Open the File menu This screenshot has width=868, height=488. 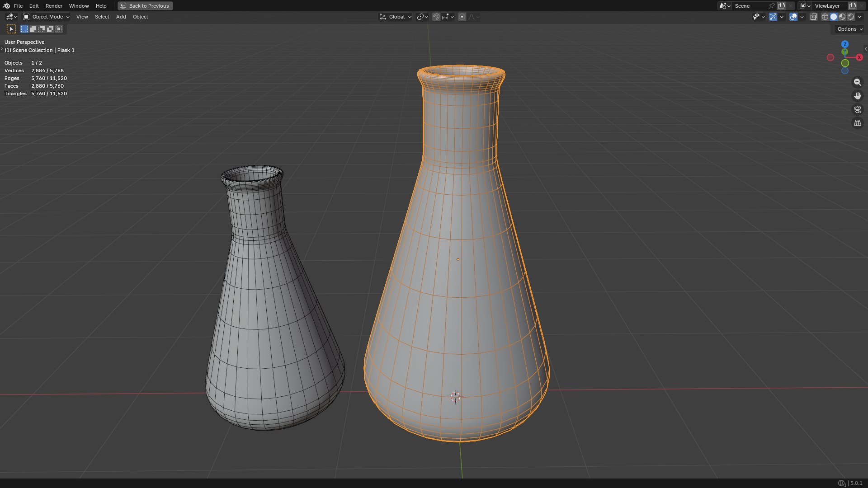(x=18, y=6)
